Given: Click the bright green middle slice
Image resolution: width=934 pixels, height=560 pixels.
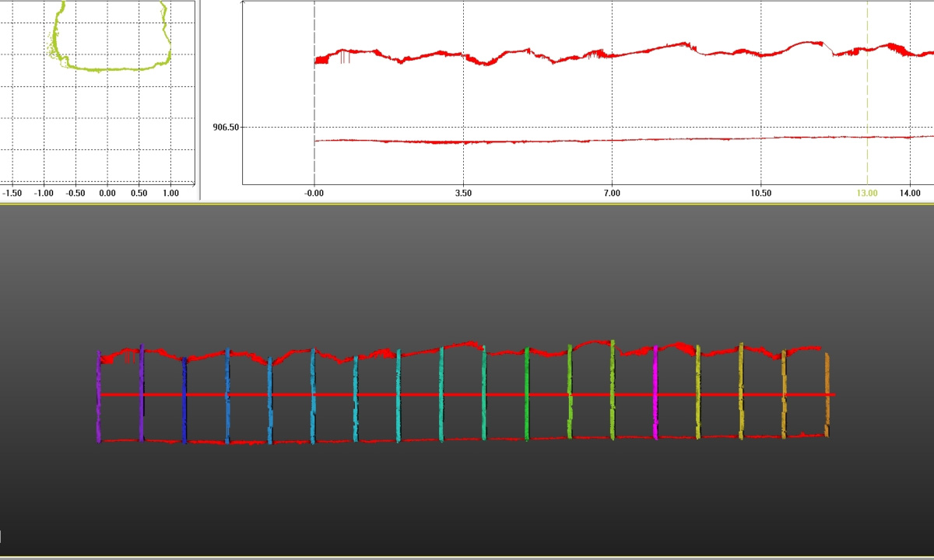Looking at the screenshot, I should click(527, 393).
